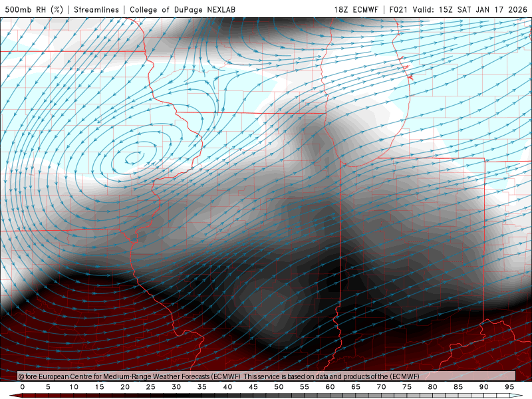Click the '90' value on the color scale

coord(484,387)
